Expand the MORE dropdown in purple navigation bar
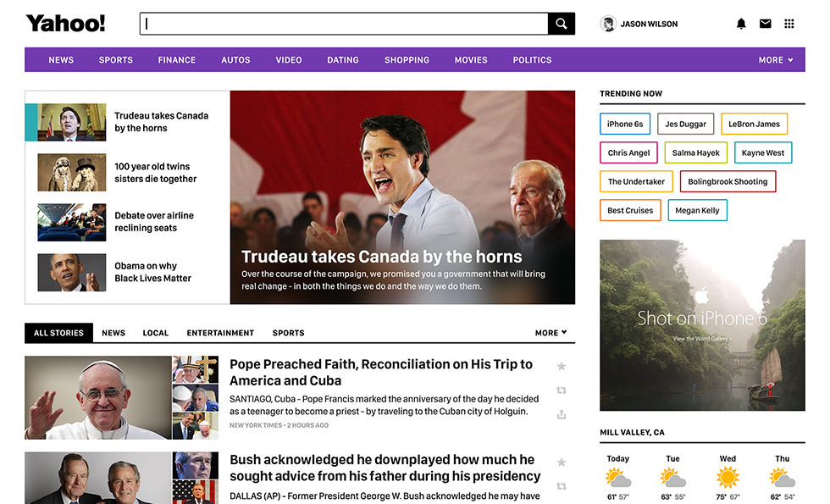Viewport: 830px width, 504px height. click(776, 60)
